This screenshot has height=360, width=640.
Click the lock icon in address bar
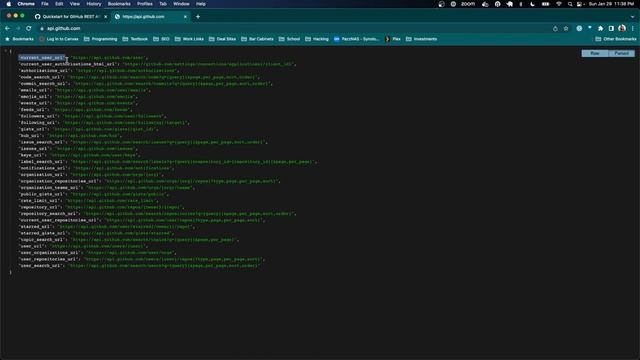(x=42, y=29)
